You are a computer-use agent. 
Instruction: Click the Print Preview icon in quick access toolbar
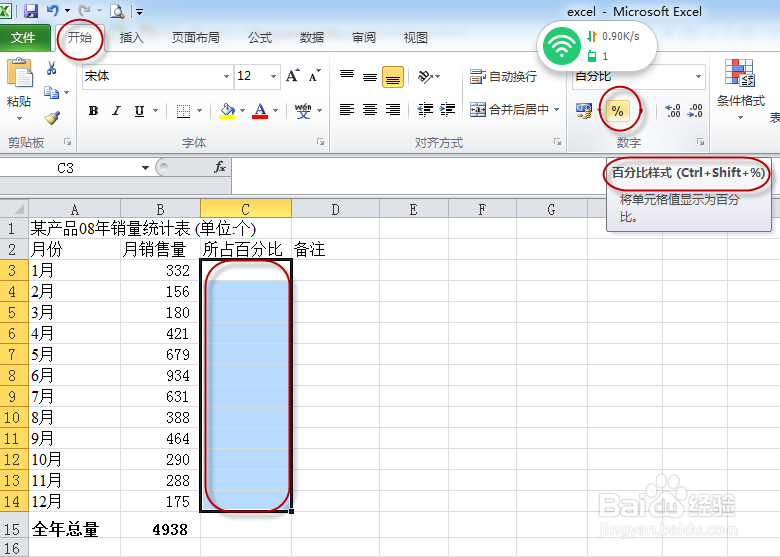117,11
